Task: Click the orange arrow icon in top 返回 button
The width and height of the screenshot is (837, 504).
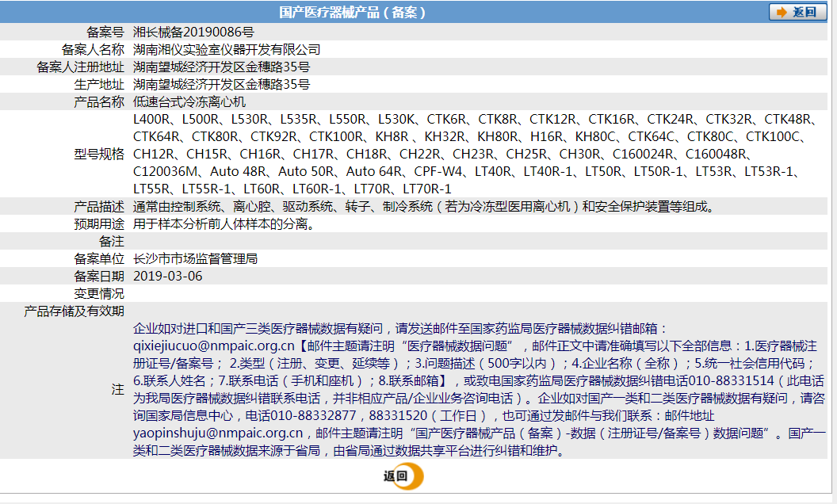Action: [x=782, y=12]
